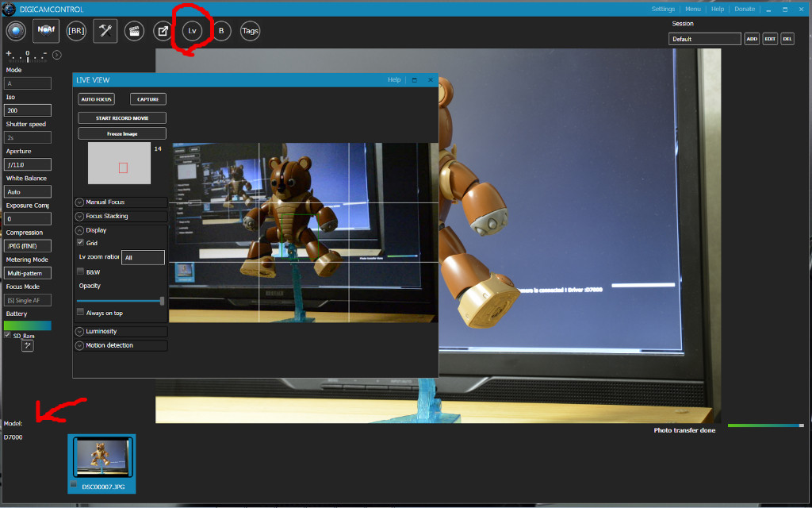Screen dimensions: 812x508
Task: Click the [BR] bracketing icon
Action: [x=76, y=30]
